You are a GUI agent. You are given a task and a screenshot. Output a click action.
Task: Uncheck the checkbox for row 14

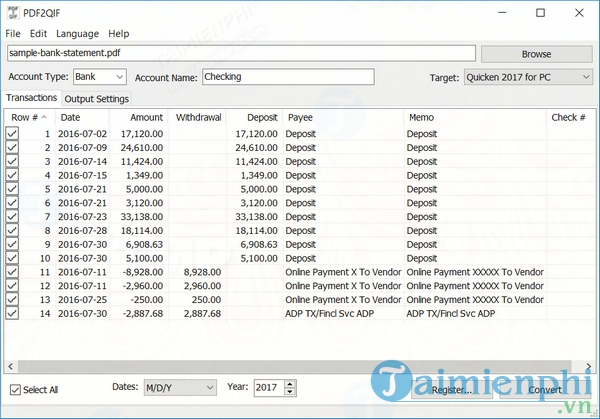[12, 313]
